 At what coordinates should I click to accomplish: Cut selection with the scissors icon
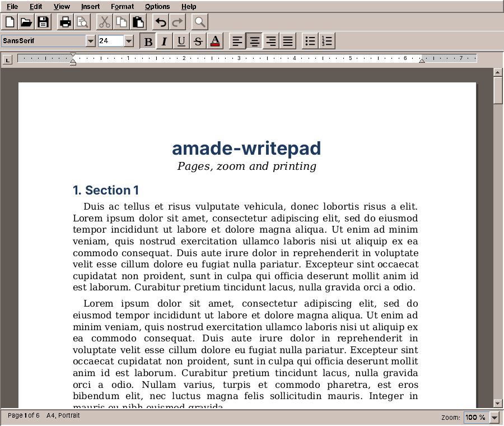[105, 22]
